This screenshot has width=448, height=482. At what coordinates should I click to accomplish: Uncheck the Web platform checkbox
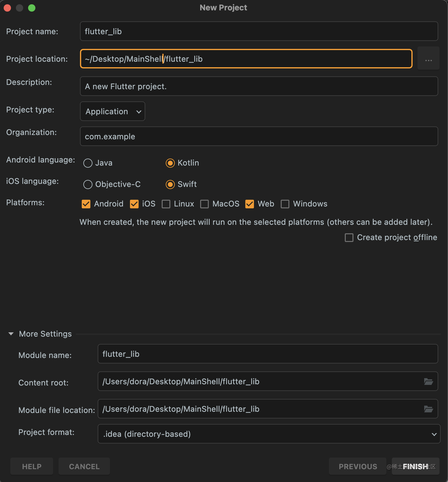(x=250, y=204)
